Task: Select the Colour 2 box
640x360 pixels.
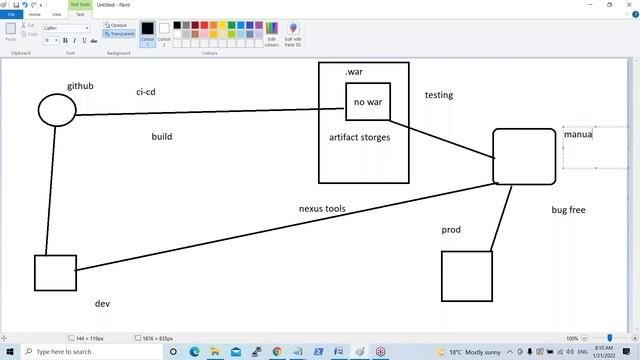Action: coord(164,34)
